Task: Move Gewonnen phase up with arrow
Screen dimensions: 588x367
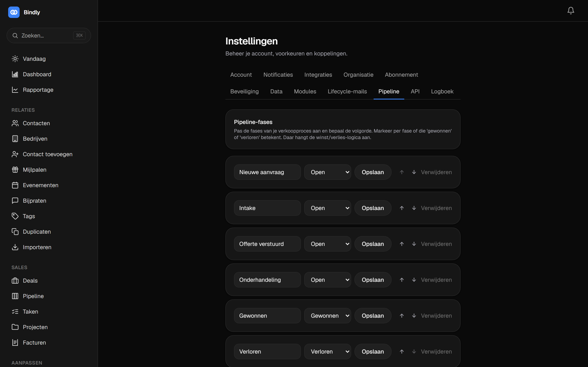Action: tap(402, 316)
